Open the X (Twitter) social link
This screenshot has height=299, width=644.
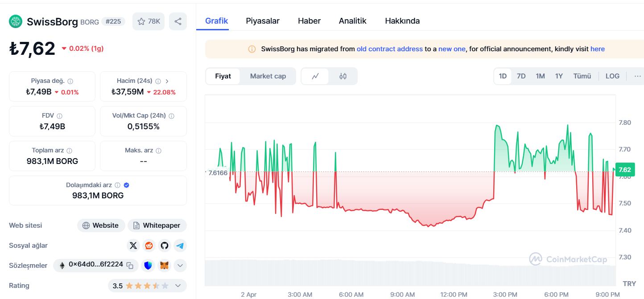[133, 246]
